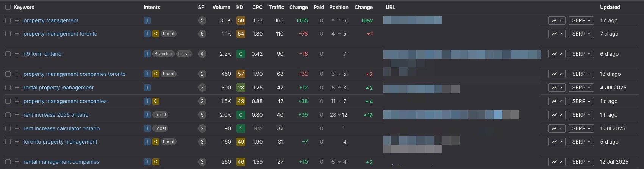Open trend chart for property management row
Screen dimensions: 644x169
556,20
